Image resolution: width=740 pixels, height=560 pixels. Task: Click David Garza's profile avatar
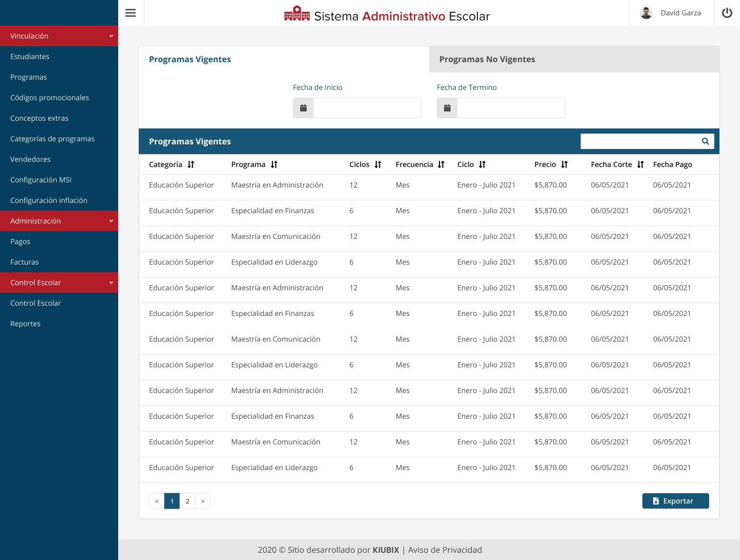click(x=646, y=13)
